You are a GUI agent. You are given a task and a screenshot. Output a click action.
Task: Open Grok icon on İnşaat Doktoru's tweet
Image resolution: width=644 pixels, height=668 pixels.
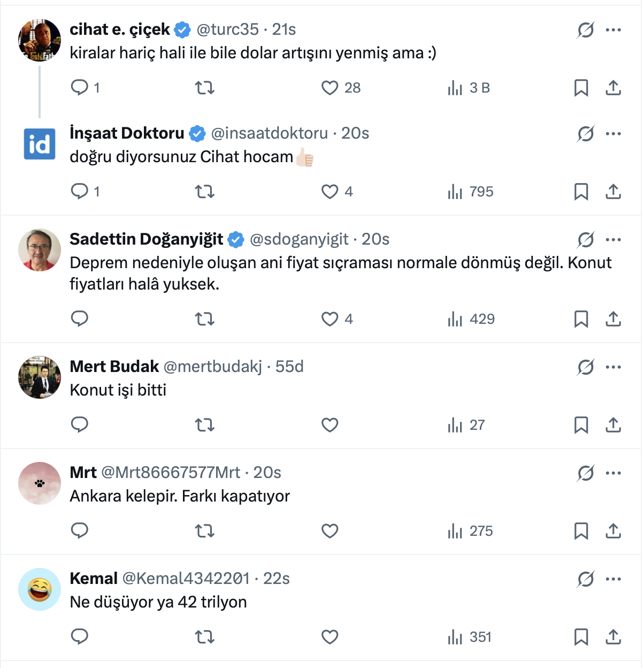586,134
